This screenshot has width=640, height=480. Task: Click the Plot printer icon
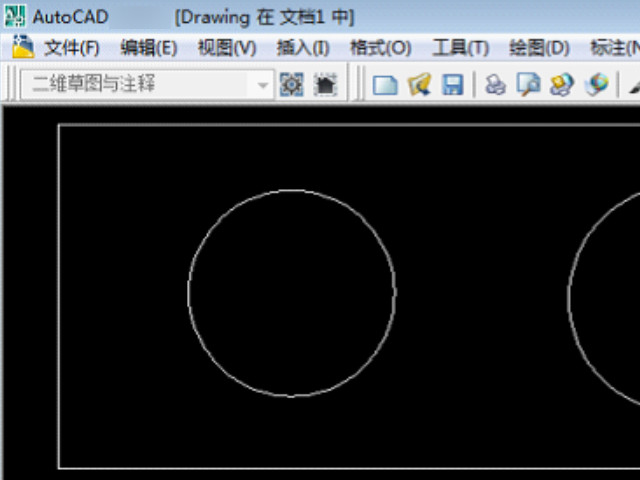[495, 85]
